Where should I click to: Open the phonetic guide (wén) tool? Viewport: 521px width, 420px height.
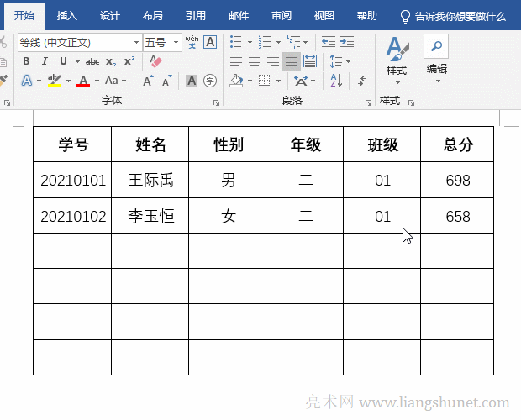pos(192,42)
